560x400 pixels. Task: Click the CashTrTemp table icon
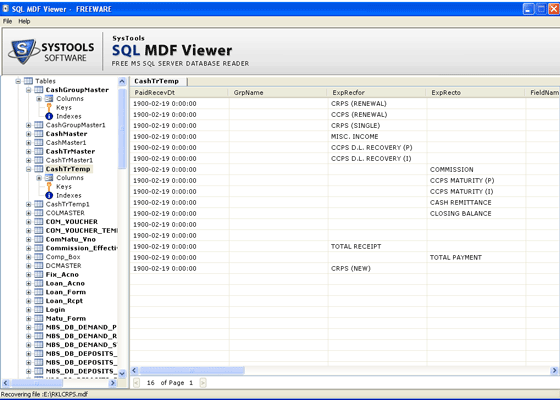coord(39,169)
